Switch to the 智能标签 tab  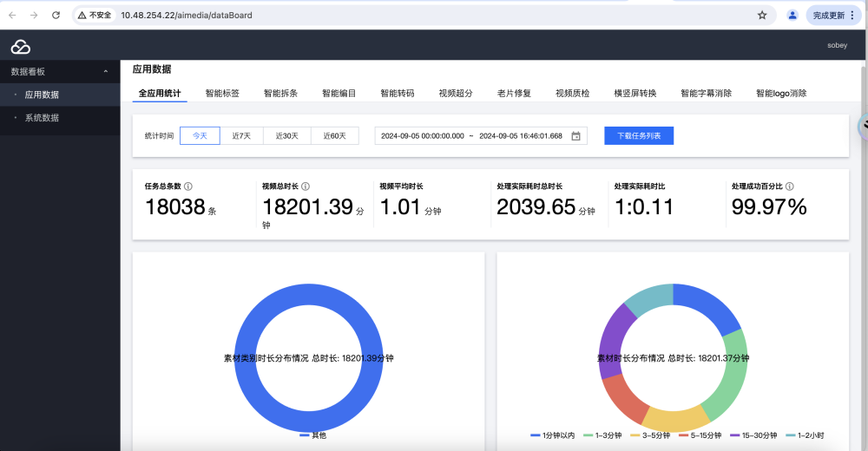point(222,93)
